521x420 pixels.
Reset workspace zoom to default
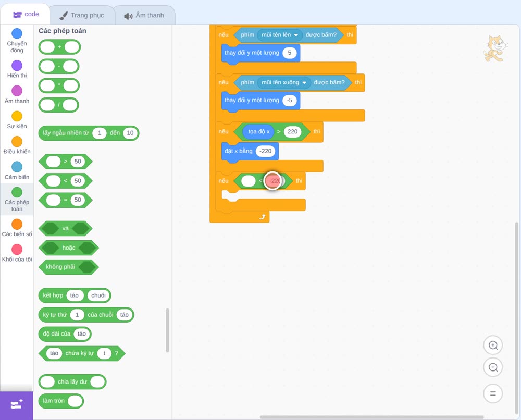493,393
